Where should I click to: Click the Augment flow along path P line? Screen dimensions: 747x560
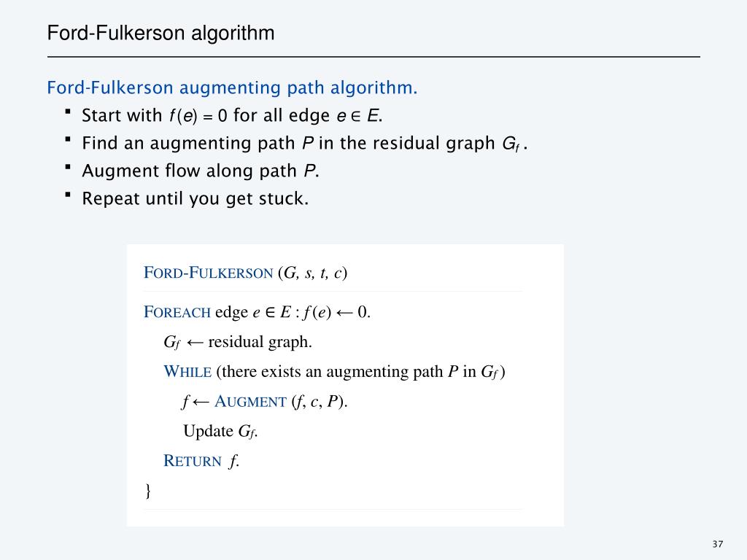click(x=201, y=171)
